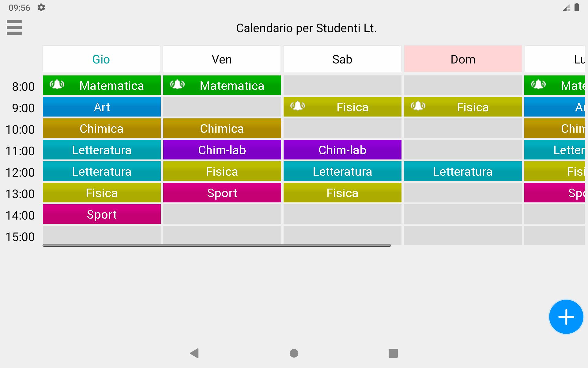
Task: Open Saturday Fisica lesson at 13:00
Action: click(342, 193)
